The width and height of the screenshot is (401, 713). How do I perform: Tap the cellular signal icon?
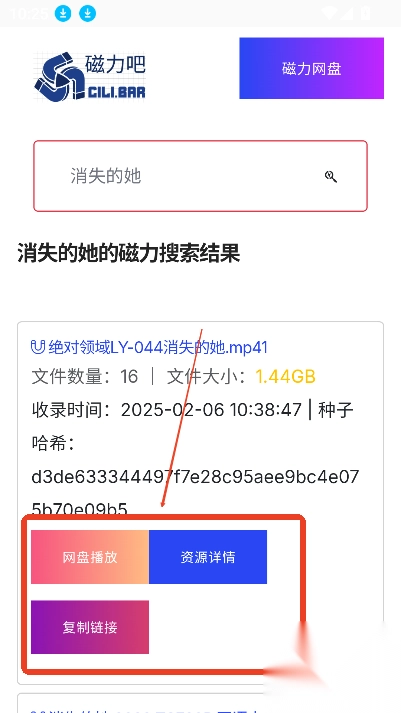[x=347, y=14]
